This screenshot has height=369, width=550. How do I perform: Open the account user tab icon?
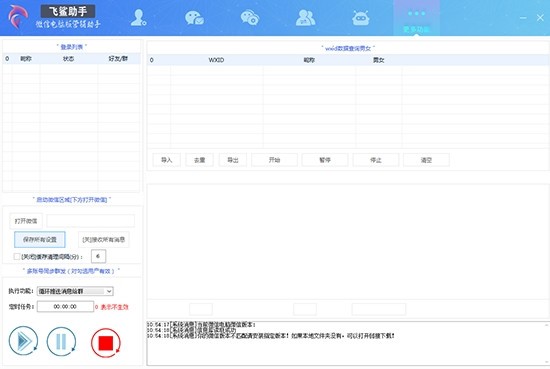tap(139, 18)
